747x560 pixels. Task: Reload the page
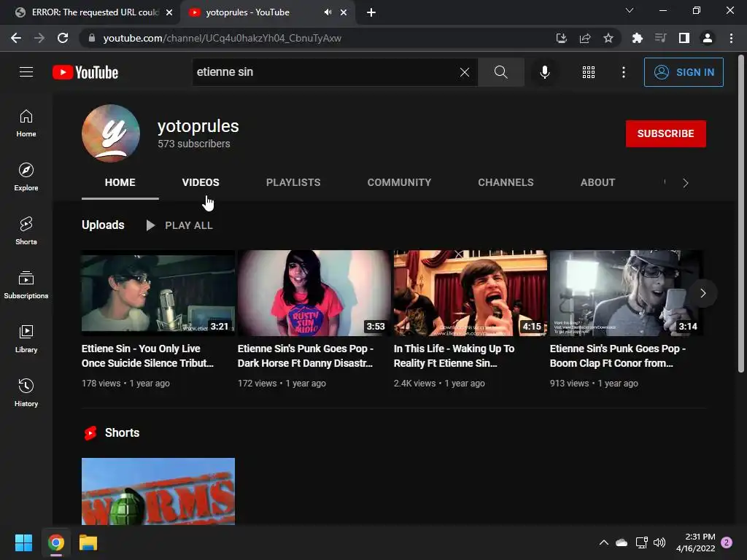coord(63,38)
